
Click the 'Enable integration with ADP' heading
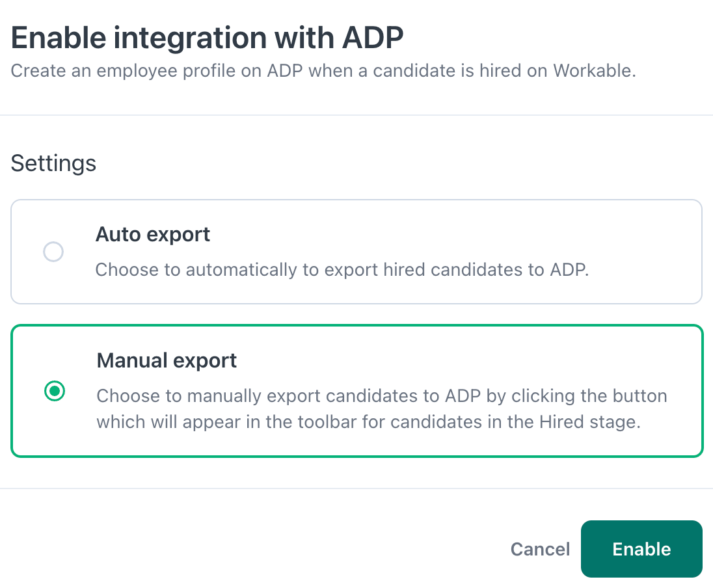pos(208,37)
